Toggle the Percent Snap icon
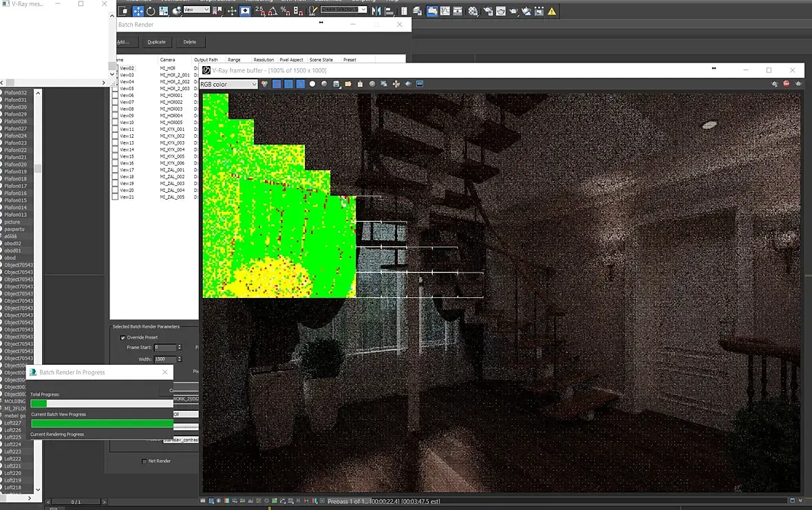 coord(285,11)
